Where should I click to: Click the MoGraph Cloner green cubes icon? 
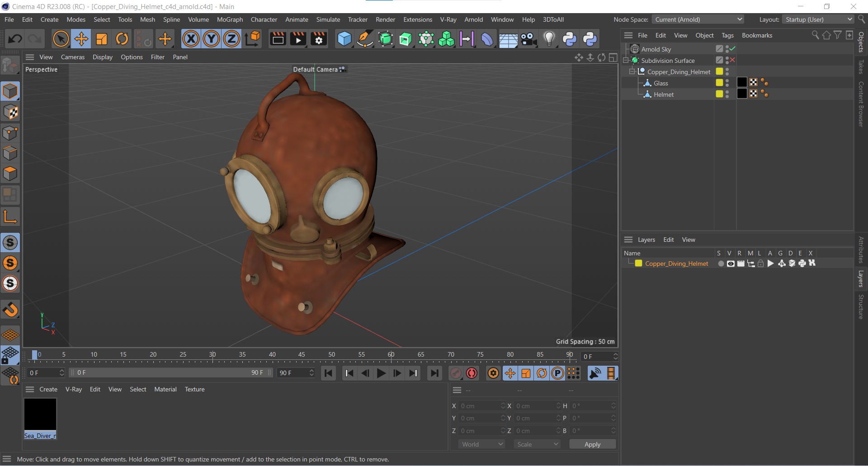click(x=446, y=39)
